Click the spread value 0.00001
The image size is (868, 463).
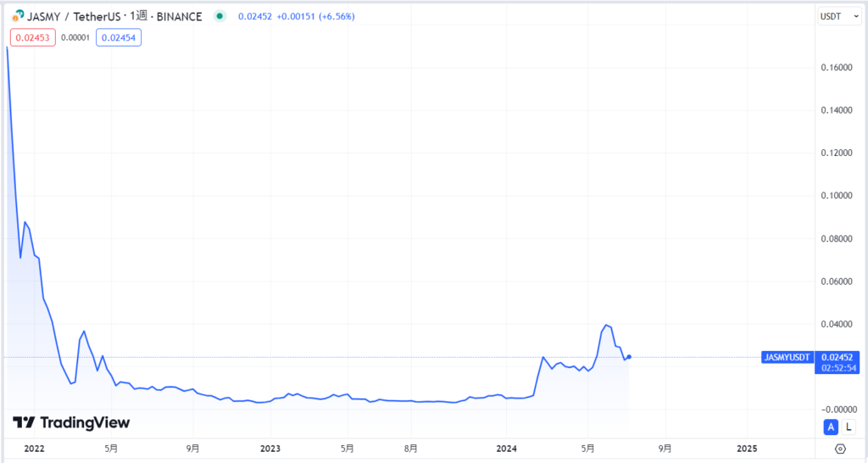[75, 37]
